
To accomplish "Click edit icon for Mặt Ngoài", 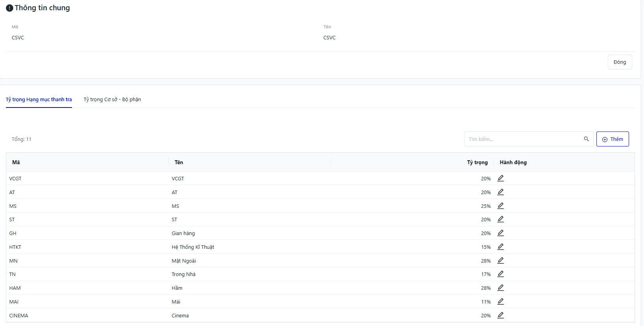I will point(500,261).
